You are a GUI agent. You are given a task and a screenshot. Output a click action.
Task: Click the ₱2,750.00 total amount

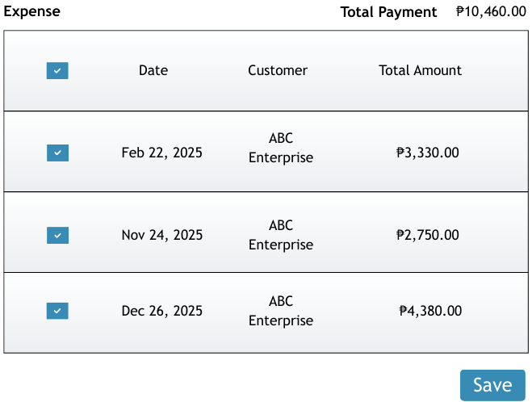[x=428, y=236]
